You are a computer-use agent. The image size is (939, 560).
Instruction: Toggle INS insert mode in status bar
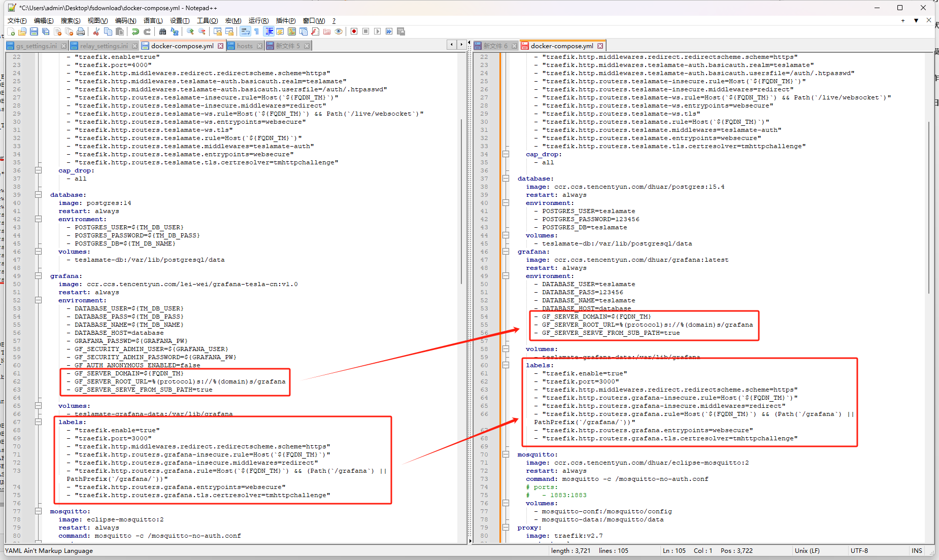click(917, 550)
